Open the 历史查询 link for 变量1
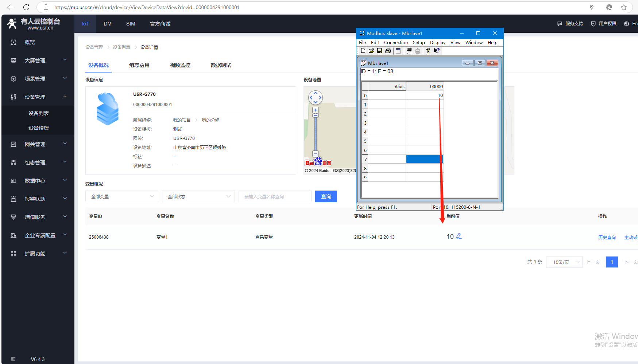Image resolution: width=638 pixels, height=364 pixels. [607, 238]
